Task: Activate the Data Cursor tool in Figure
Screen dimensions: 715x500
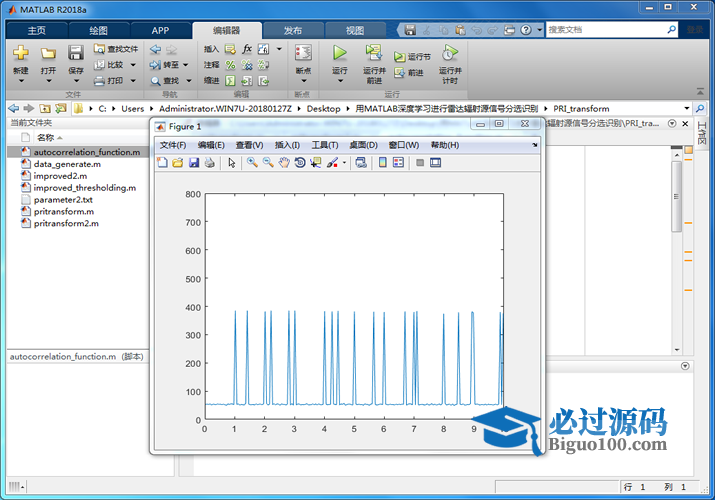Action: 315,162
